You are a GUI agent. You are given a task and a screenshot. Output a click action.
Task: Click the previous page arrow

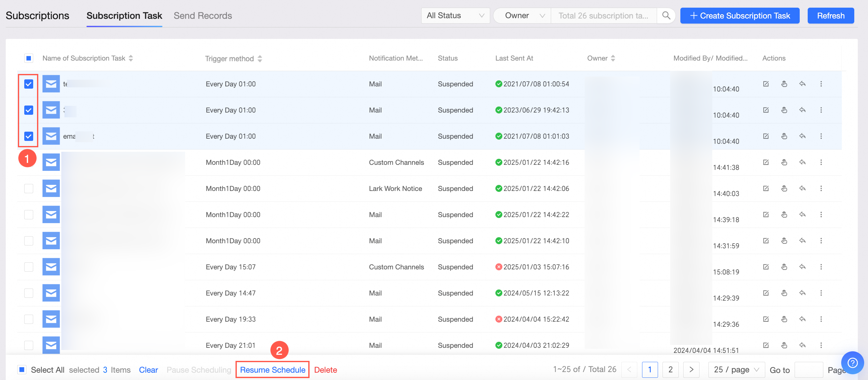[x=629, y=369]
